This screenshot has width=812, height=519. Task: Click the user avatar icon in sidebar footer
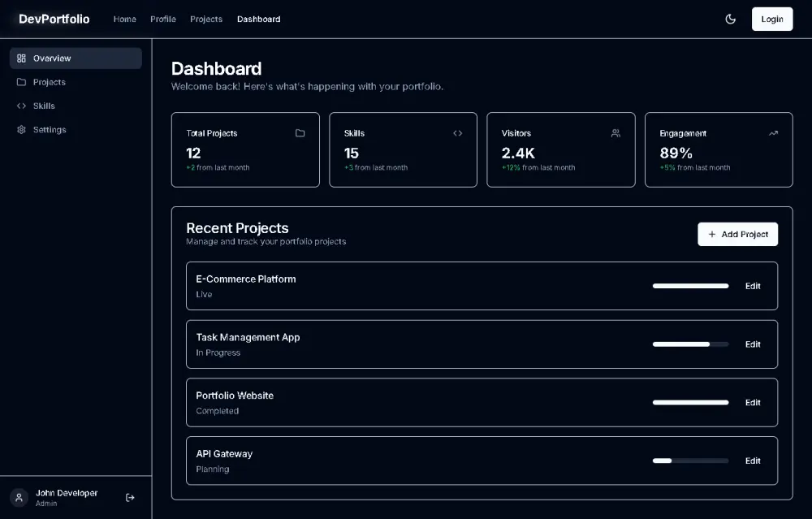pos(19,497)
